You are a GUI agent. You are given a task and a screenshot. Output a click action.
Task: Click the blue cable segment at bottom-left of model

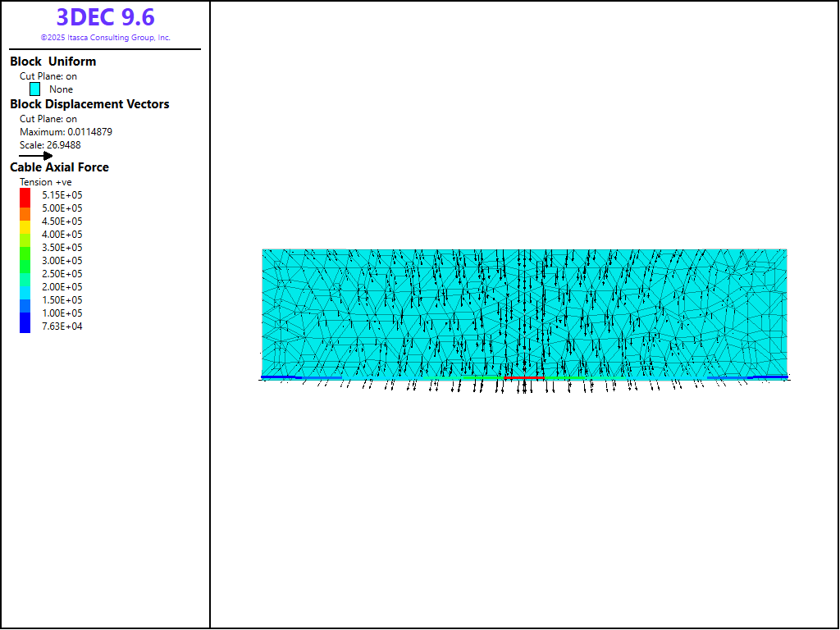coord(279,377)
